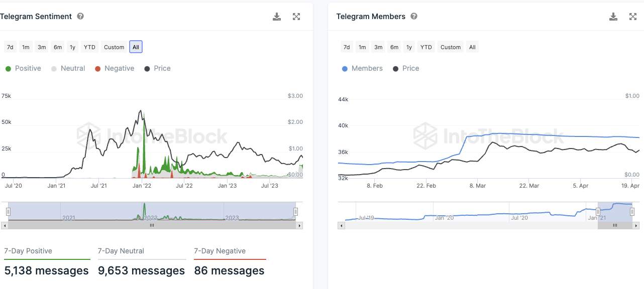Screen dimensions: 644x289
Task: Select 3m range in Telegram Members
Action: click(378, 47)
